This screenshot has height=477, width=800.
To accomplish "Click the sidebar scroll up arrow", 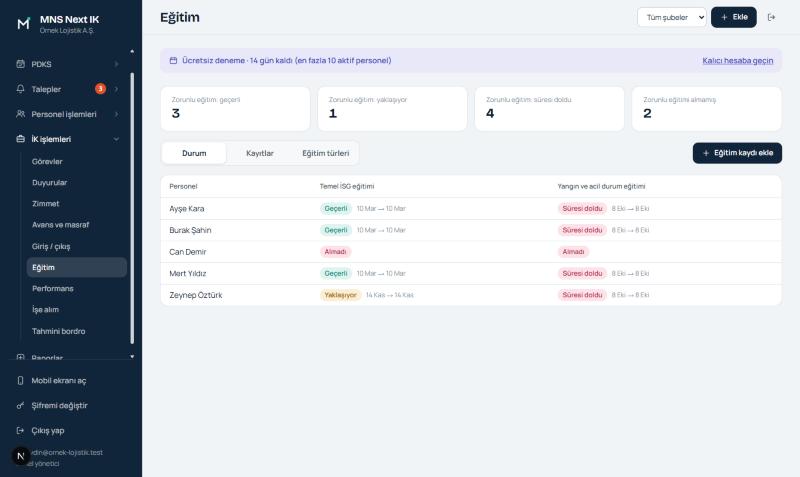I will point(132,51).
